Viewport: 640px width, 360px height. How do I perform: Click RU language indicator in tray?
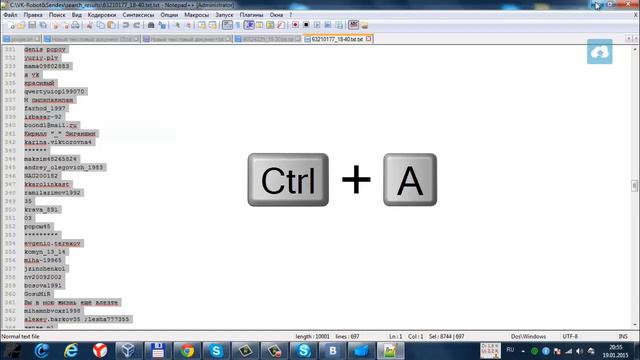coord(510,350)
